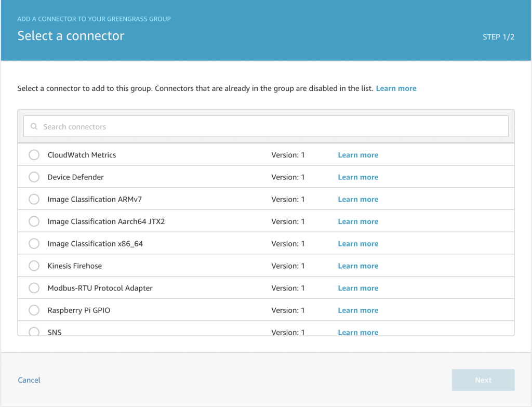Choose Image Classification ARMv7 radio button
Image resolution: width=532 pixels, height=407 pixels.
coord(34,199)
